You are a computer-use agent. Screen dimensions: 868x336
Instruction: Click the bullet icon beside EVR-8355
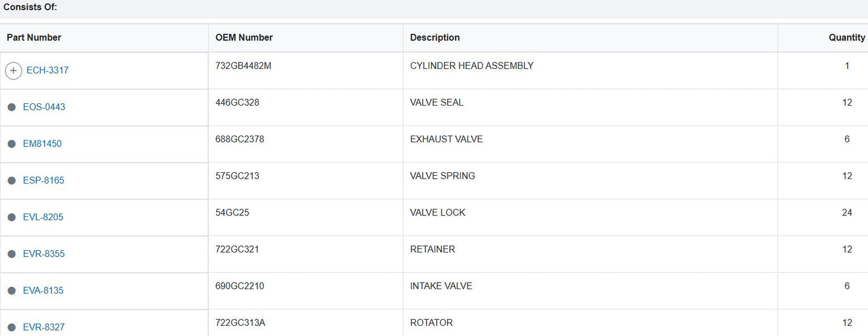point(11,254)
